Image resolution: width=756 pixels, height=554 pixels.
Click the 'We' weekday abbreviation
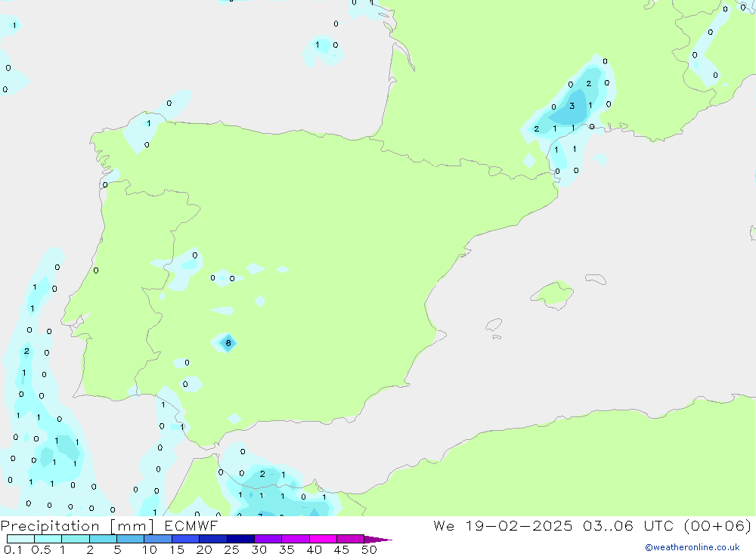444,525
